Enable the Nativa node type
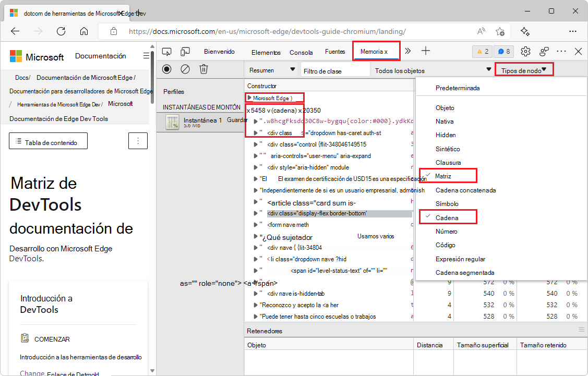The height and width of the screenshot is (376, 588). pyautogui.click(x=445, y=122)
